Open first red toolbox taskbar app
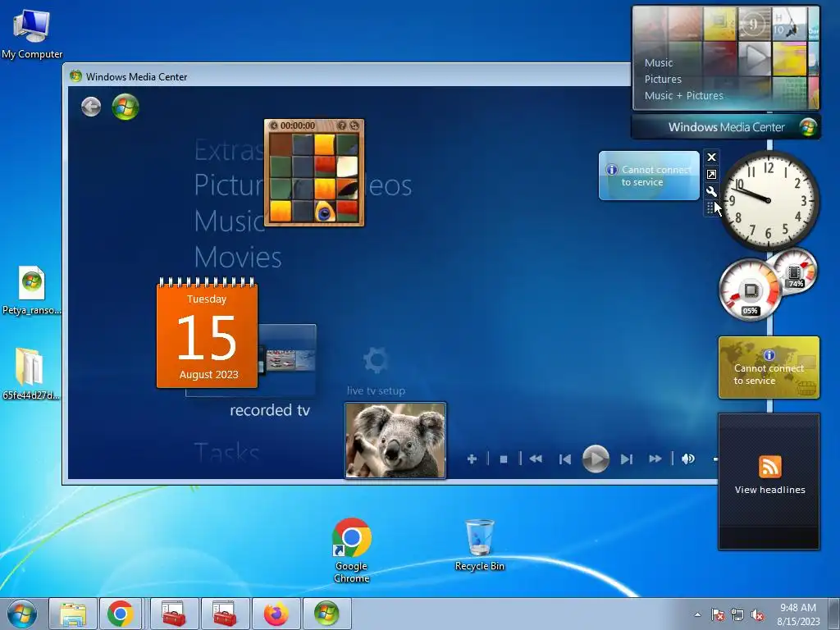The image size is (840, 630). click(173, 614)
